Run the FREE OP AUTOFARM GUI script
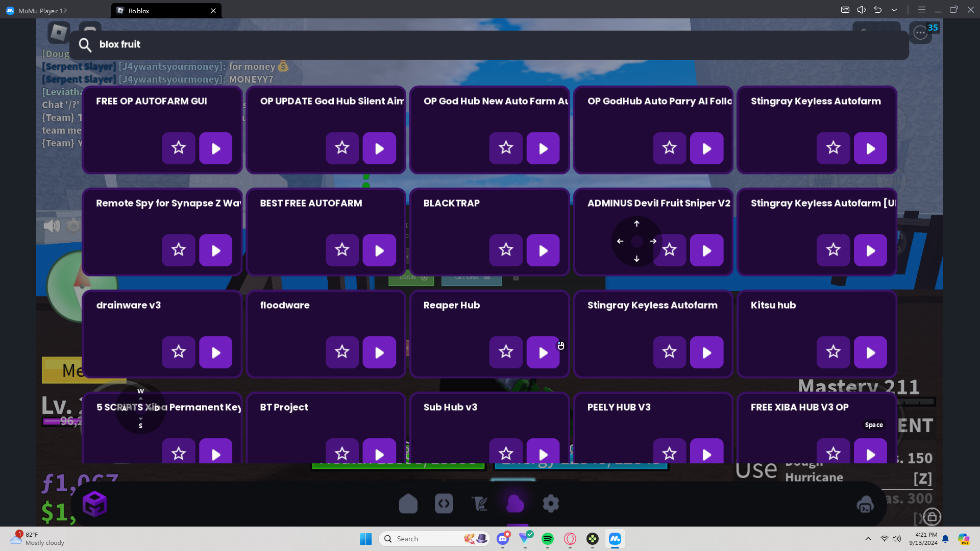This screenshot has height=551, width=980. (215, 148)
